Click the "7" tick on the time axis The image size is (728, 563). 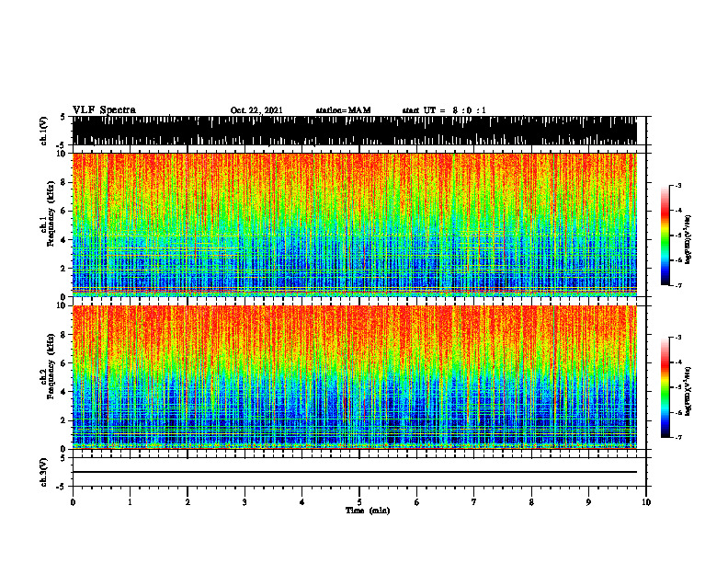tap(474, 502)
